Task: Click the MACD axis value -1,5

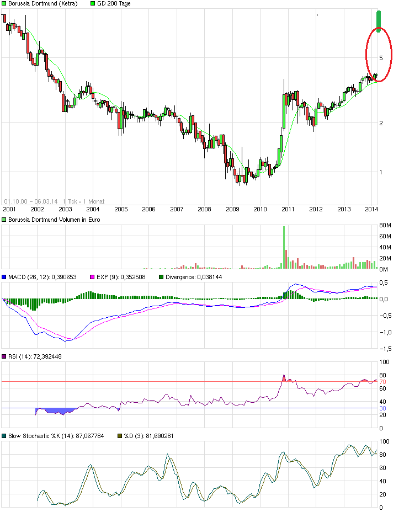Action: pos(385,349)
